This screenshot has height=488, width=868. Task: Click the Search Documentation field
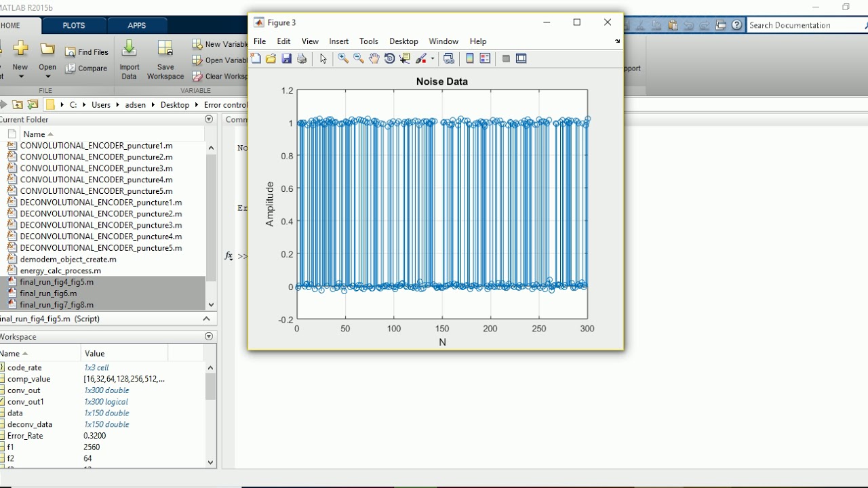pos(804,25)
